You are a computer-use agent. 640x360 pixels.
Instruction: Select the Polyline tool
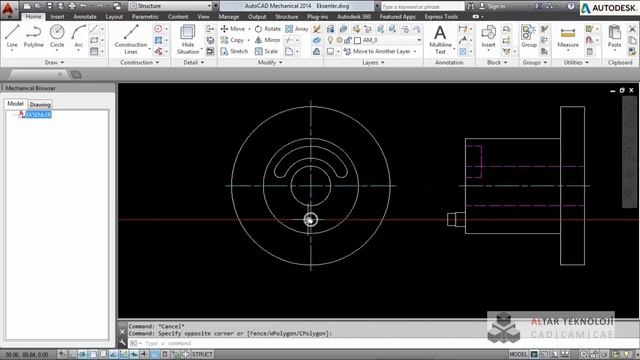(x=33, y=36)
